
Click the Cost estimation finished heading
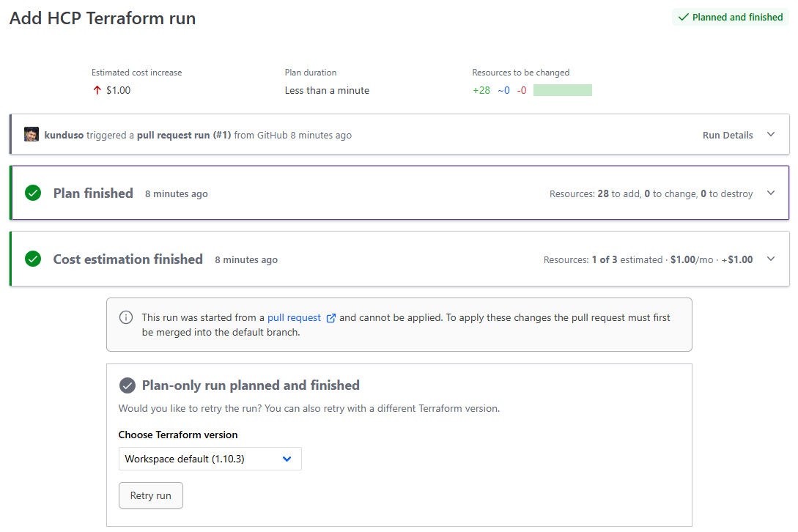(x=128, y=259)
